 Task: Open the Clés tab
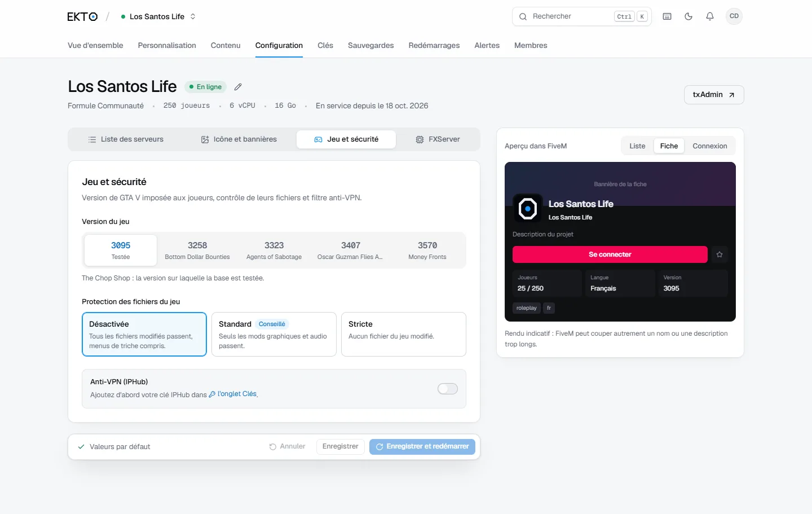(325, 45)
